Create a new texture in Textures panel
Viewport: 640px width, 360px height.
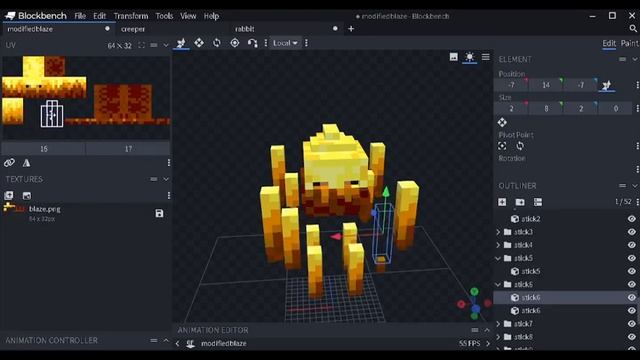tap(27, 196)
